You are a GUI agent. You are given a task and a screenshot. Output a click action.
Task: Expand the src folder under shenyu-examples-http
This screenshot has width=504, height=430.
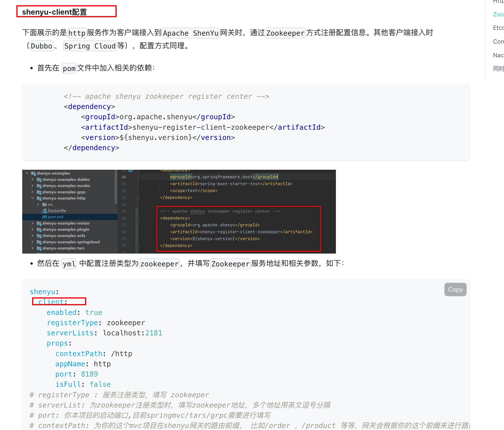click(38, 204)
